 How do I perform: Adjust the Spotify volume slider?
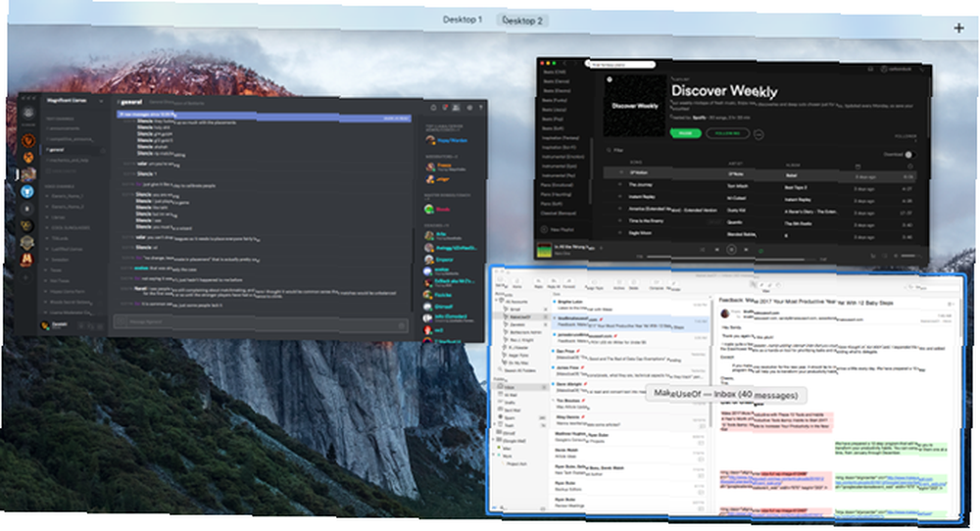909,256
